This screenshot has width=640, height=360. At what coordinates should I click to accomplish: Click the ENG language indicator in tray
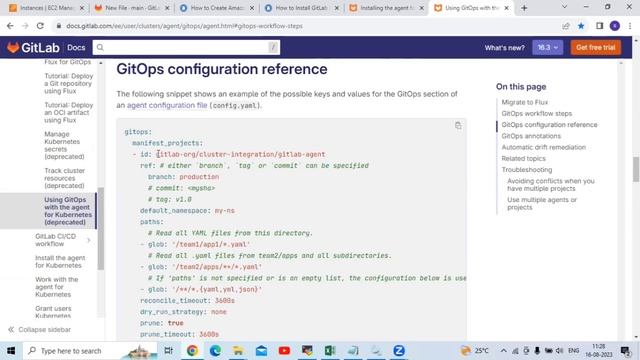573,351
